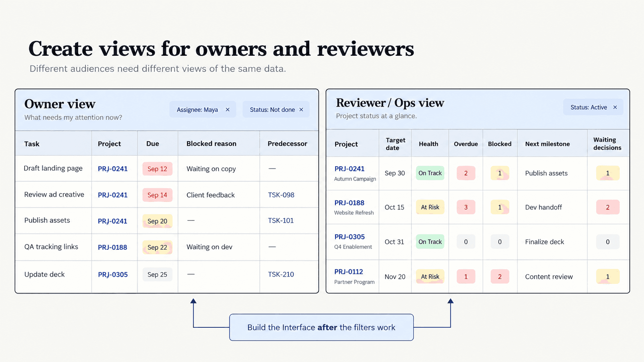
Task: Click the Oct 31 target date
Action: [x=394, y=242]
